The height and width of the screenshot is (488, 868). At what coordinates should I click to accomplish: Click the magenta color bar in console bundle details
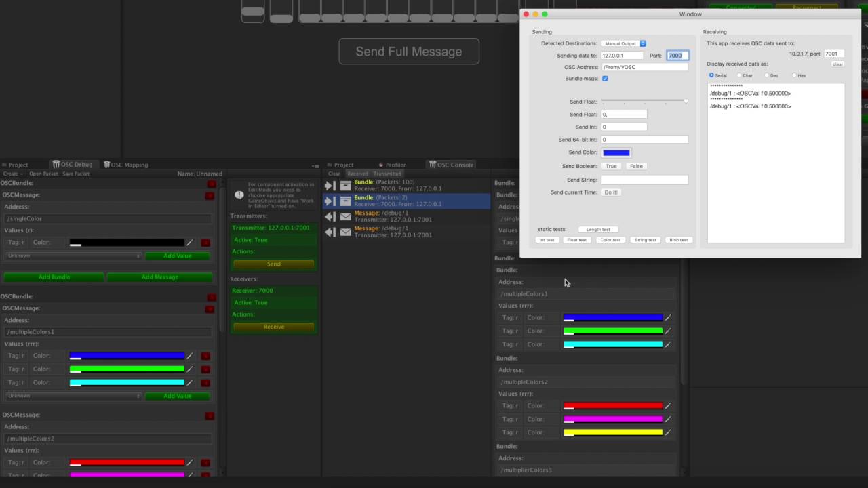coord(613,419)
